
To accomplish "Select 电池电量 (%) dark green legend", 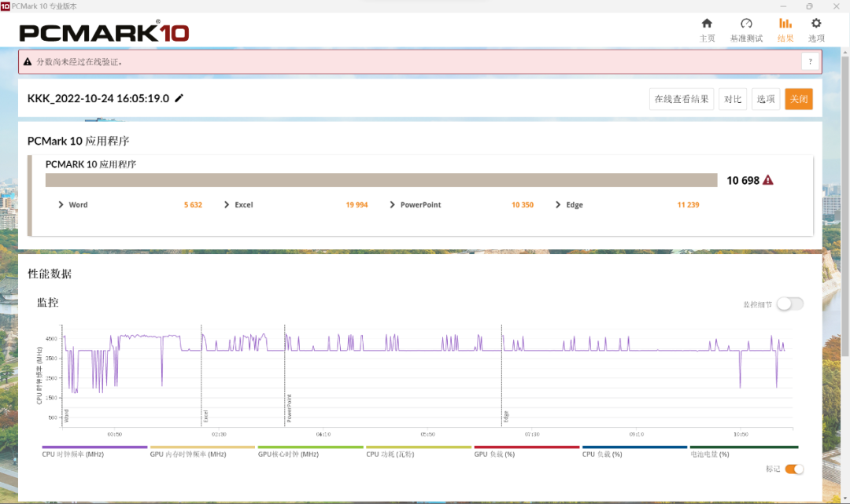I will pos(744,451).
